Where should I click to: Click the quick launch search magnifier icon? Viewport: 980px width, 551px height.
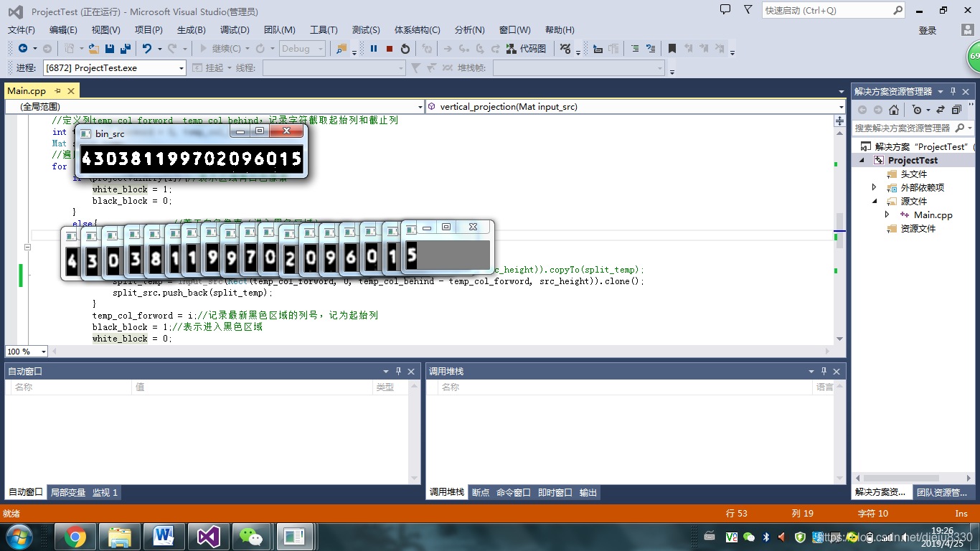897,11
